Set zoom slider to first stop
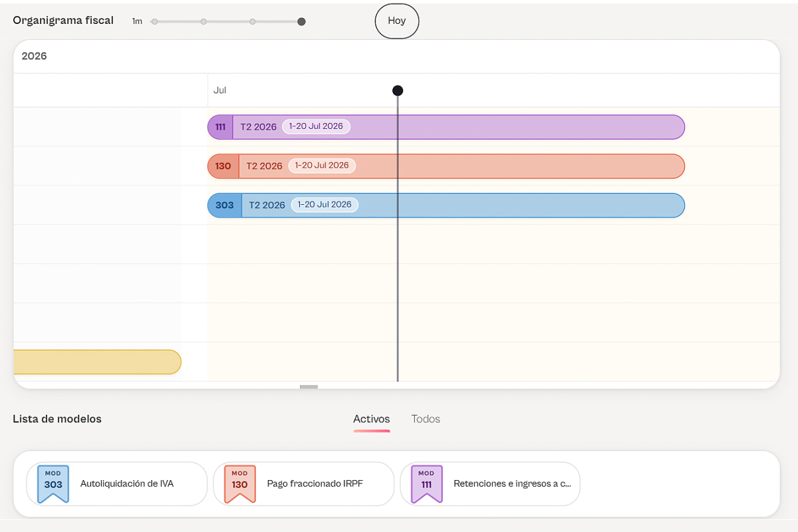Viewport: 798px width, 532px height. (154, 21)
